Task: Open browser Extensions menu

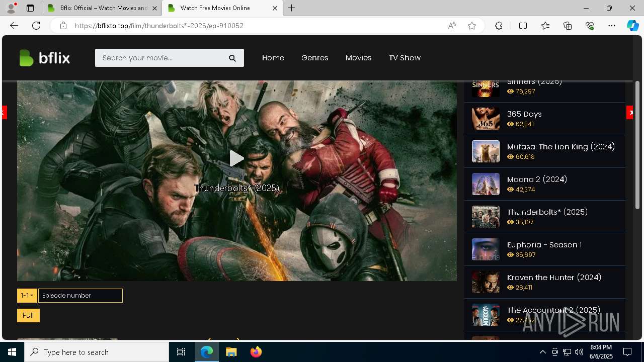Action: point(499,26)
